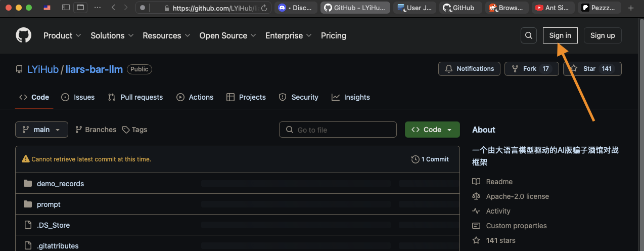Open the GitHub search magnifier

[529, 35]
